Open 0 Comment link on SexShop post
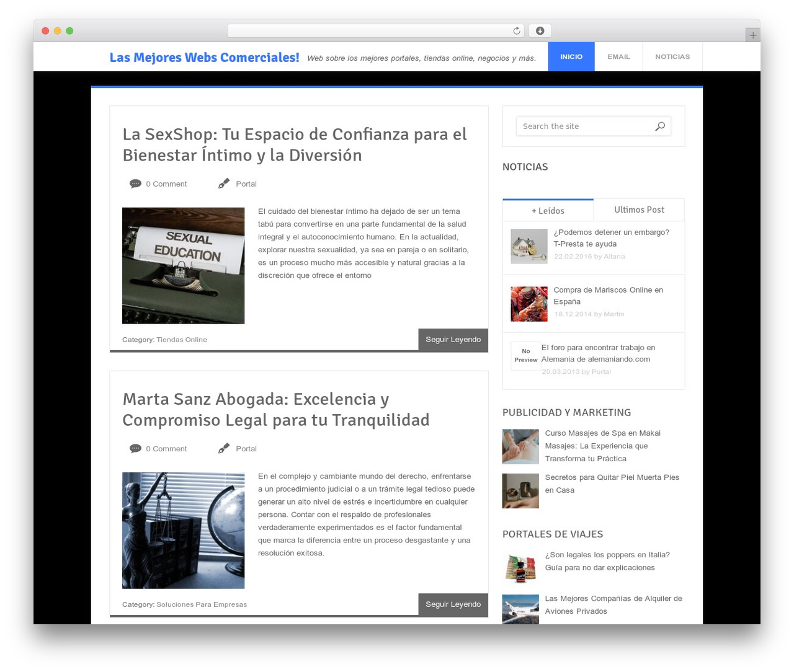The image size is (794, 672). click(166, 184)
